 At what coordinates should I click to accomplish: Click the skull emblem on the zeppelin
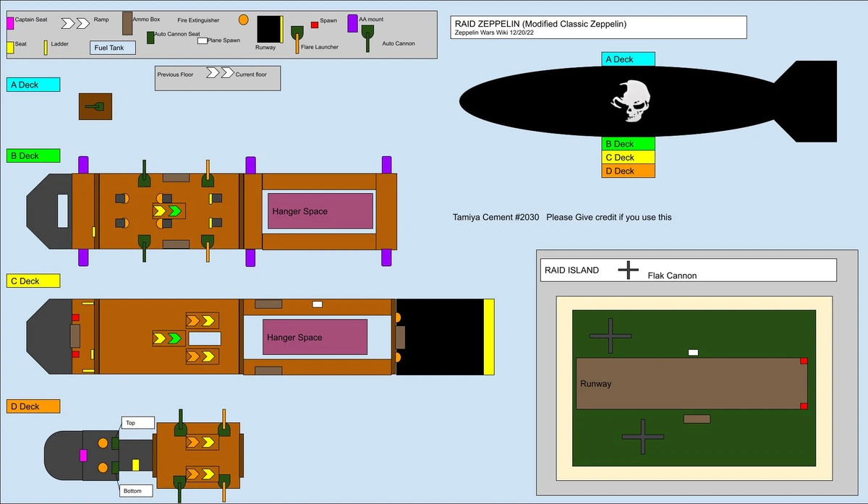[x=632, y=101]
